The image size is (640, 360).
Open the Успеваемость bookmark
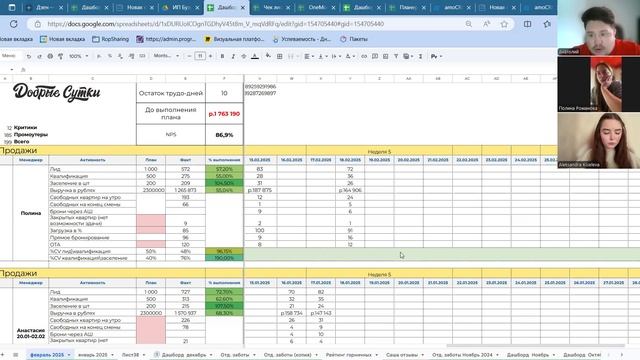[302, 39]
